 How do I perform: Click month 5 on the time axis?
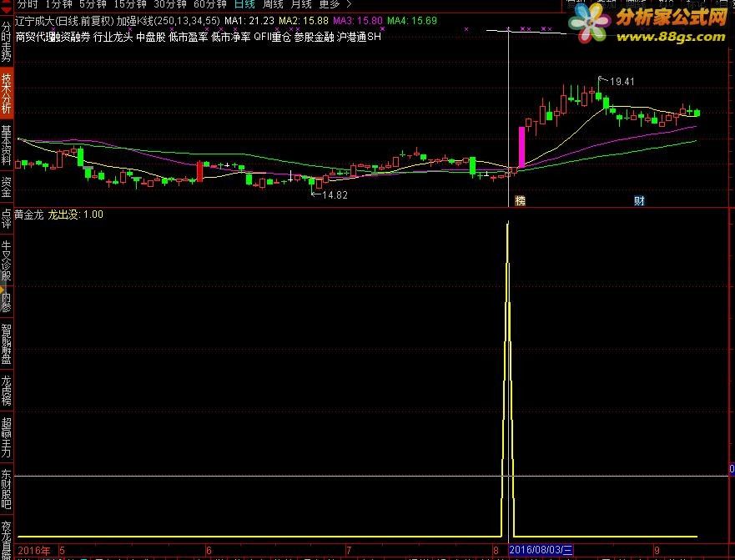[x=63, y=550]
